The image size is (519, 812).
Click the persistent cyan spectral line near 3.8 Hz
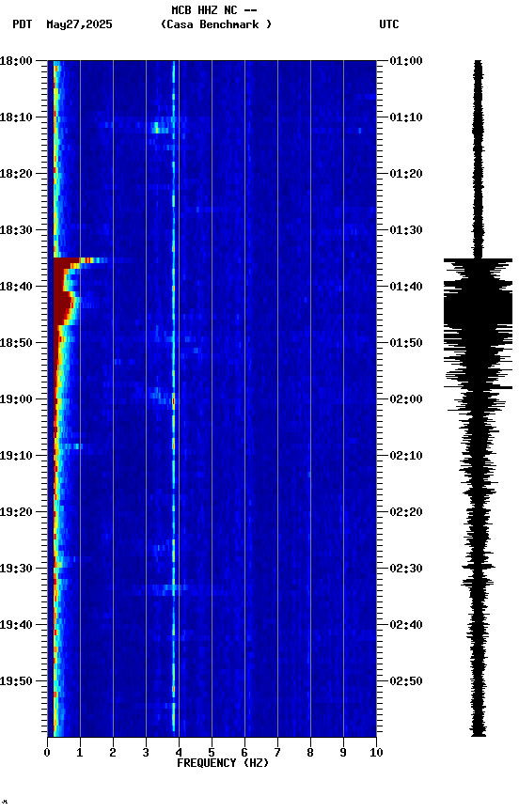174,397
